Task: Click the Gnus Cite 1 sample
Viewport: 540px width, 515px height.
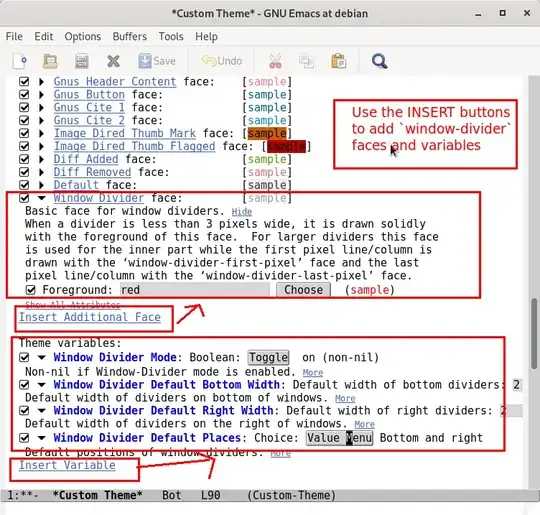Action: point(267,107)
